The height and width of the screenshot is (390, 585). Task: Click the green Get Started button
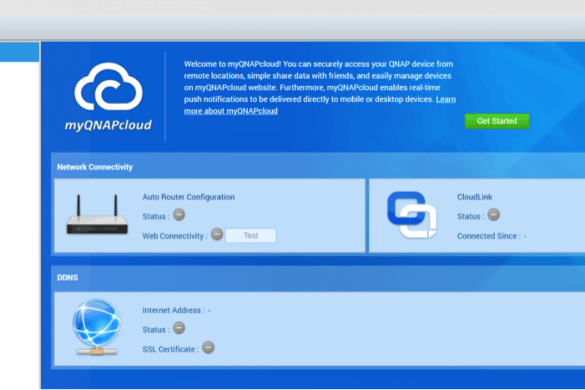[x=497, y=121]
